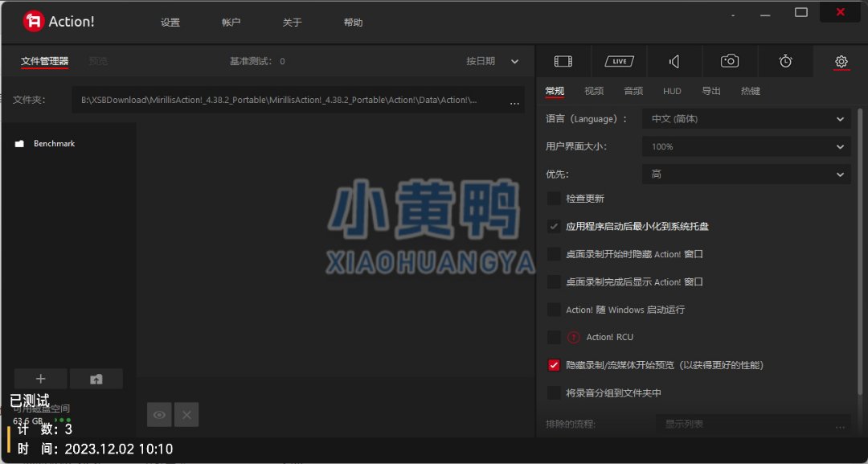868x464 pixels.
Task: Enable Action! 随 Windows 启动运行 checkbox
Action: coord(554,310)
